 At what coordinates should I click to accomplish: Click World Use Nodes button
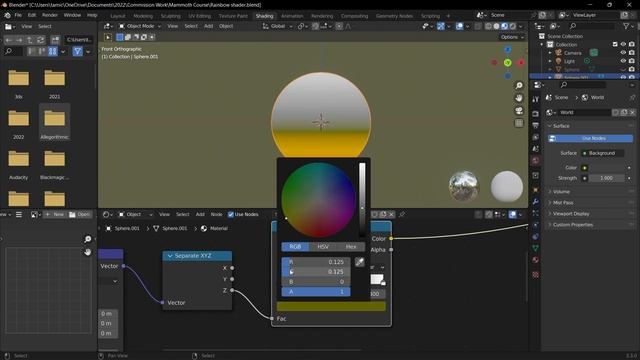tap(591, 138)
